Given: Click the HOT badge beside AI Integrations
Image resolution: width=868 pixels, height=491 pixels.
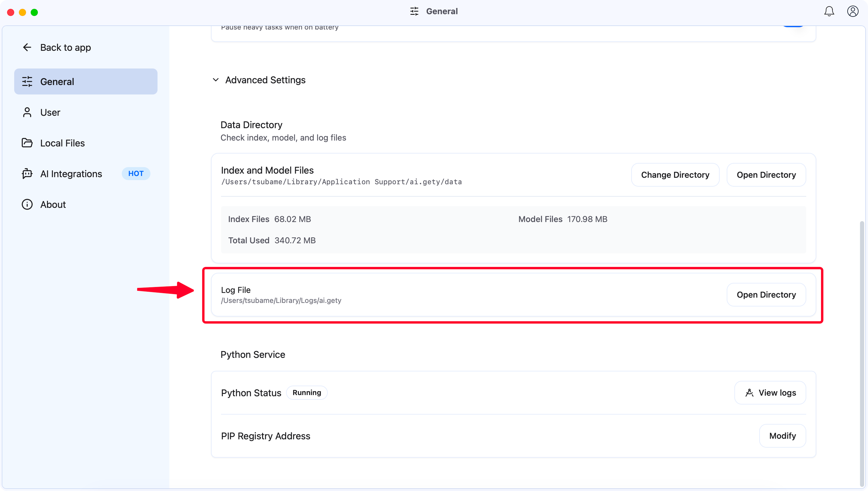Looking at the screenshot, I should (x=136, y=174).
